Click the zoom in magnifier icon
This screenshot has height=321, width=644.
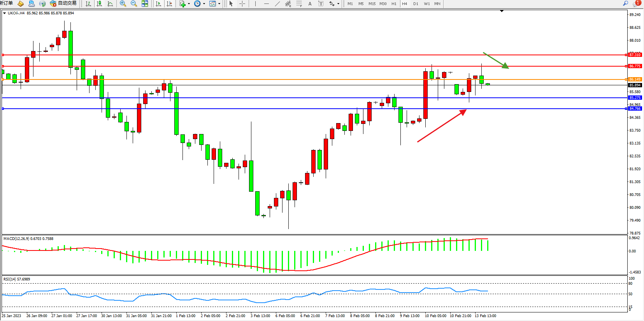pos(123,4)
